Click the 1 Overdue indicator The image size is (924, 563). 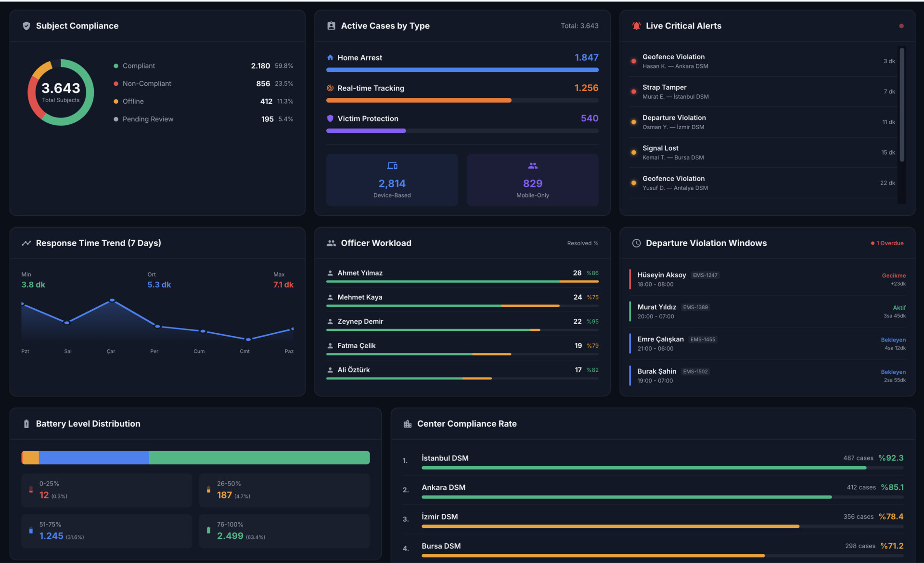pyautogui.click(x=887, y=243)
